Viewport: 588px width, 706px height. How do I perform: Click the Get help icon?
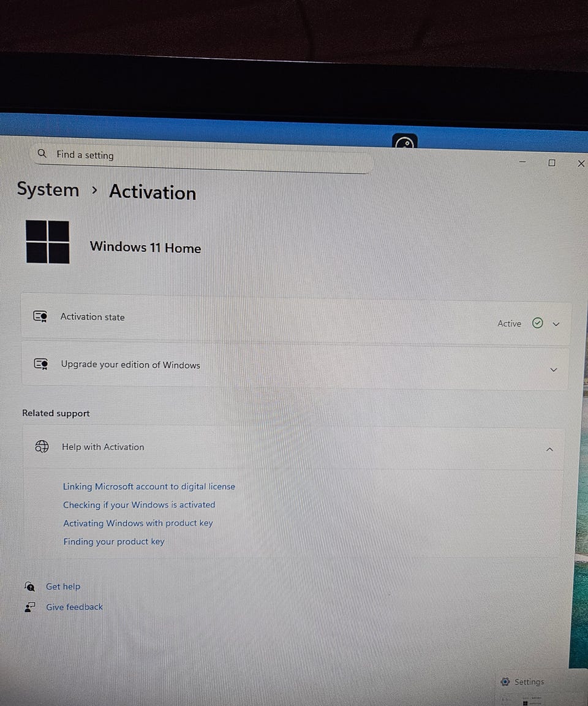[x=29, y=586]
